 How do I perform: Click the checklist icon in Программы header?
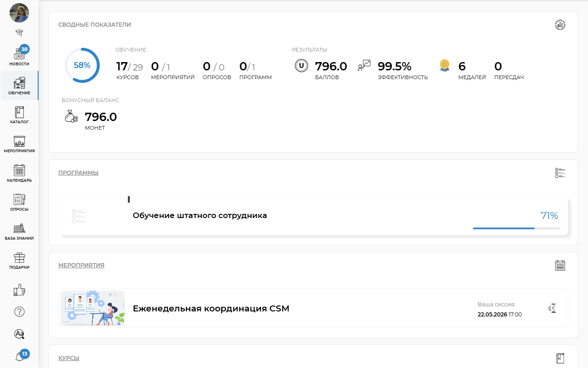[560, 173]
